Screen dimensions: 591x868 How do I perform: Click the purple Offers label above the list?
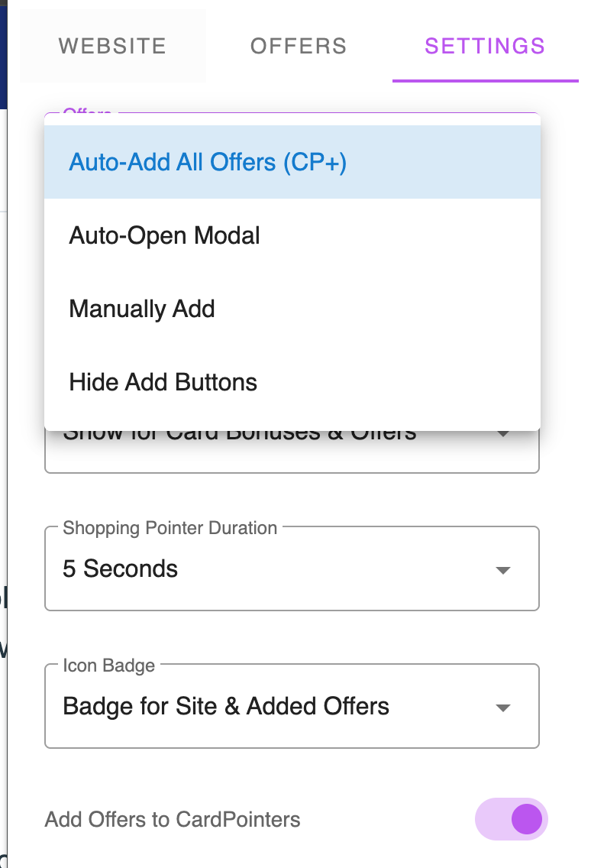[x=88, y=111]
